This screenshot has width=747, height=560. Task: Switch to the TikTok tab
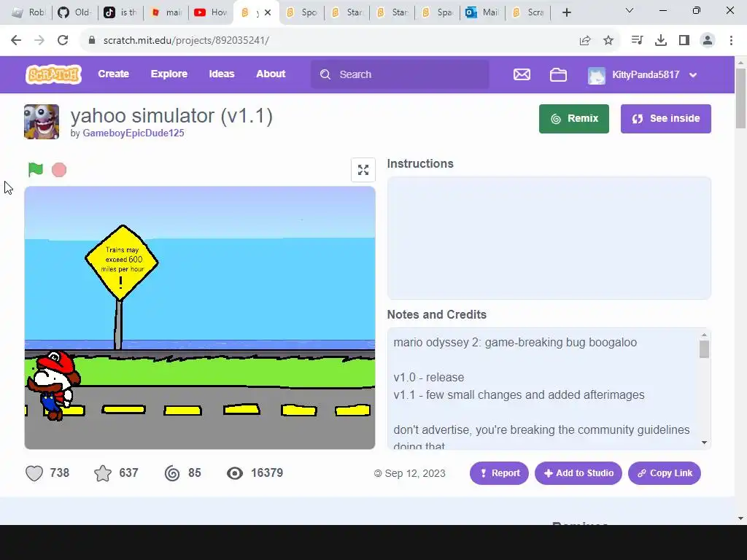(120, 12)
